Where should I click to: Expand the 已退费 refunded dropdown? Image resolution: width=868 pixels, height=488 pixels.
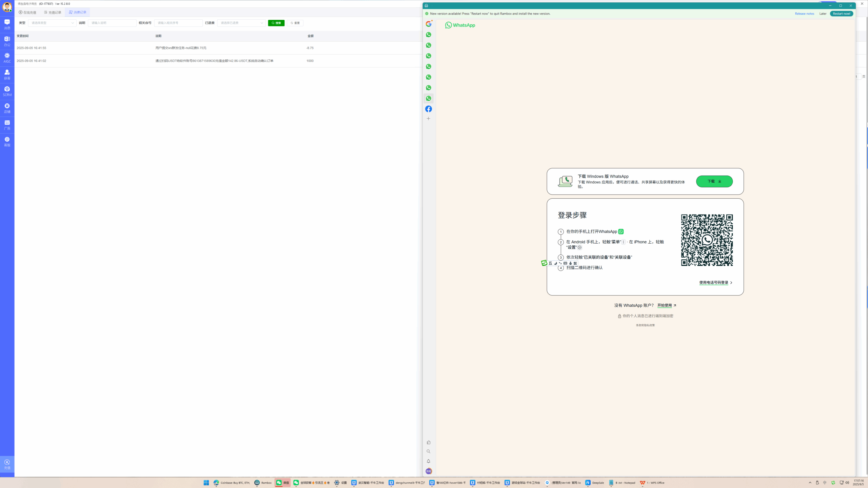241,23
